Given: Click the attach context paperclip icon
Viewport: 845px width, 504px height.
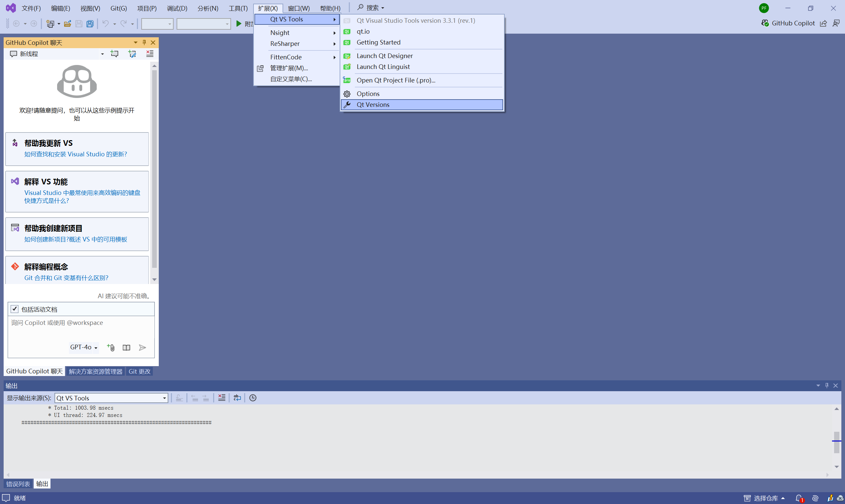Looking at the screenshot, I should 111,347.
